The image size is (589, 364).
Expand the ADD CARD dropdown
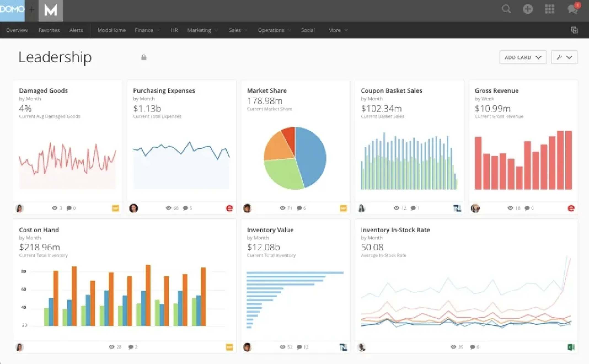point(523,57)
